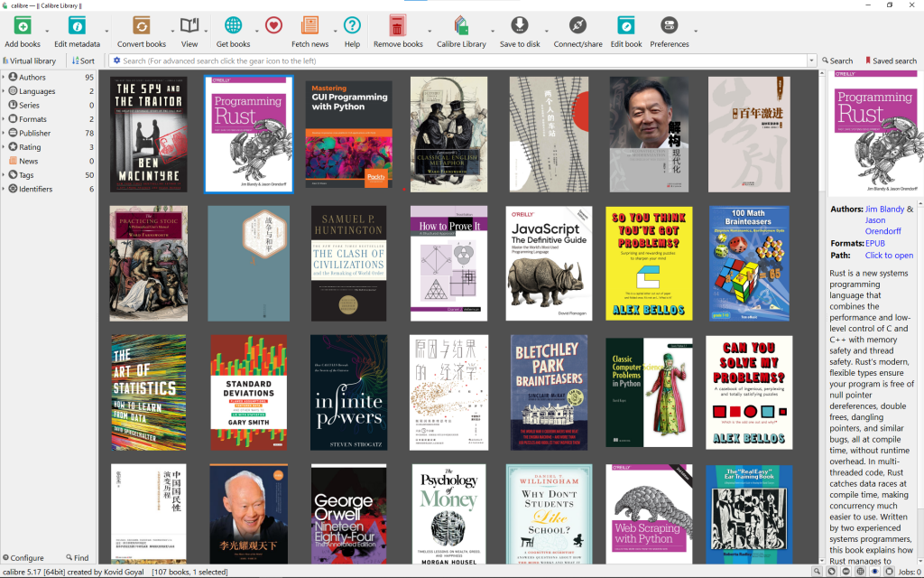Click the Remove books trash icon
This screenshot has width=924, height=578.
(x=398, y=25)
